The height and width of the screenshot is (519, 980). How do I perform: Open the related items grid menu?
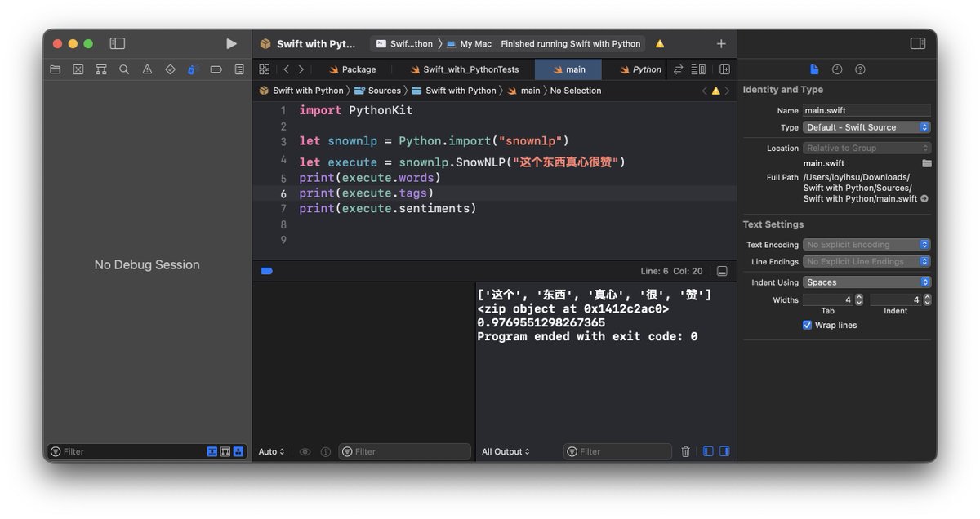pyautogui.click(x=264, y=69)
